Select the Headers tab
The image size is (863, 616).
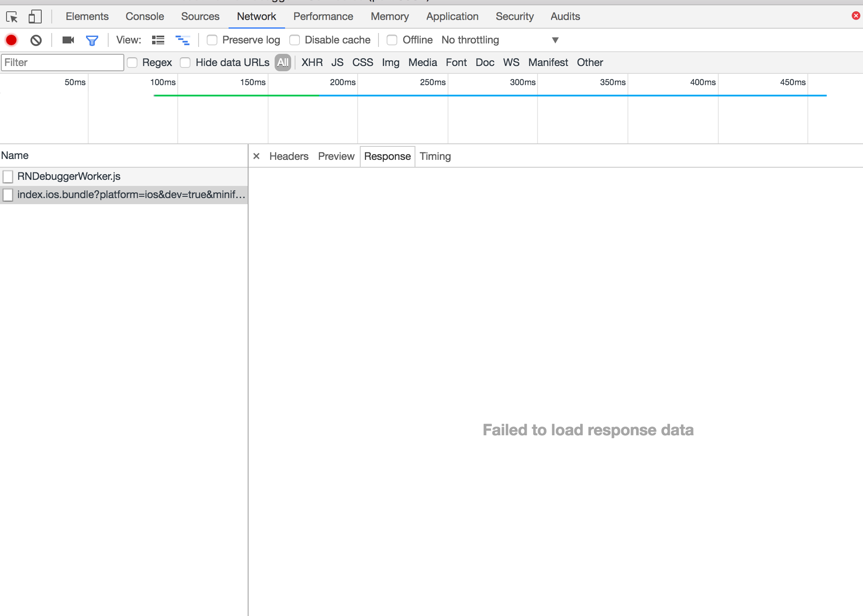coord(289,156)
